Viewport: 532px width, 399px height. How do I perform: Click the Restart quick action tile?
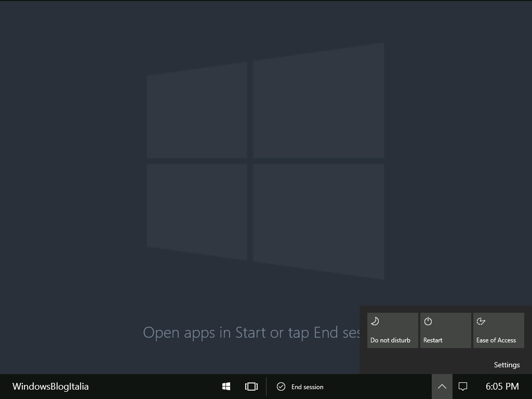click(445, 330)
